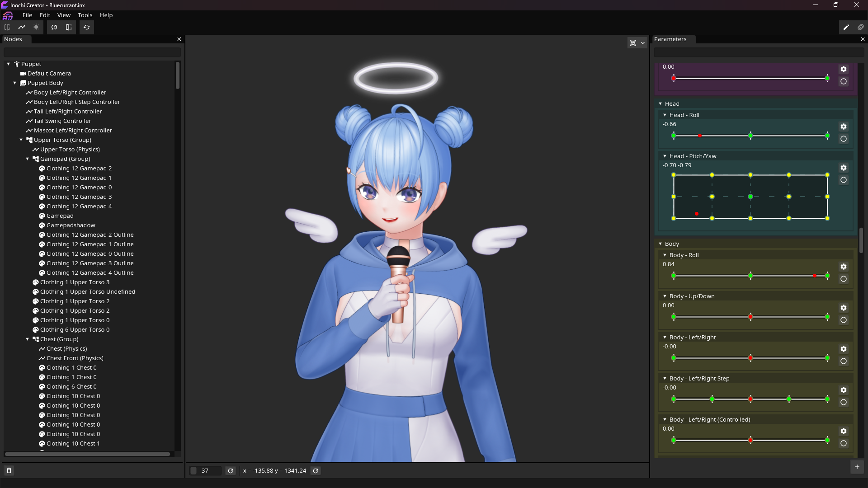Image resolution: width=868 pixels, height=488 pixels.
Task: Toggle circle button for Head - Roll
Action: 844,139
